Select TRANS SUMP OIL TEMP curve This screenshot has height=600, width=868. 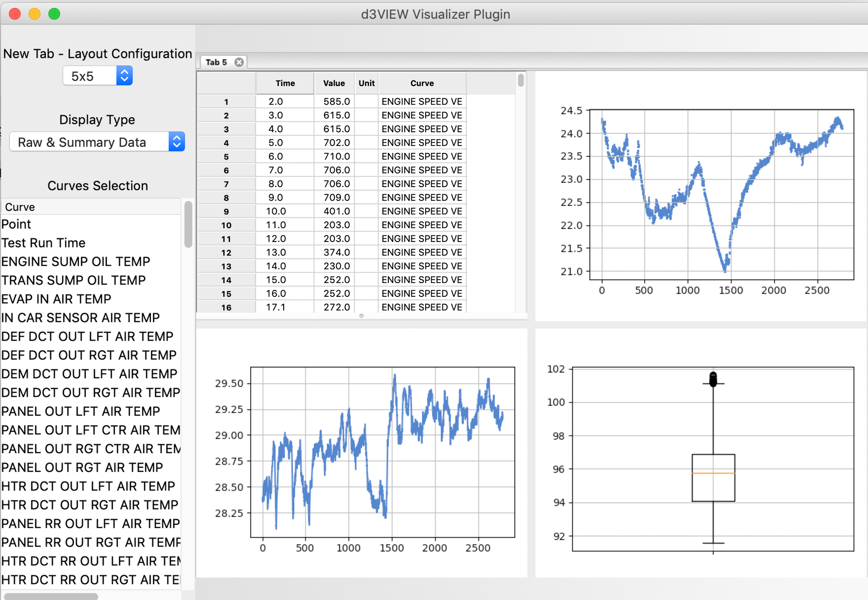click(x=91, y=280)
